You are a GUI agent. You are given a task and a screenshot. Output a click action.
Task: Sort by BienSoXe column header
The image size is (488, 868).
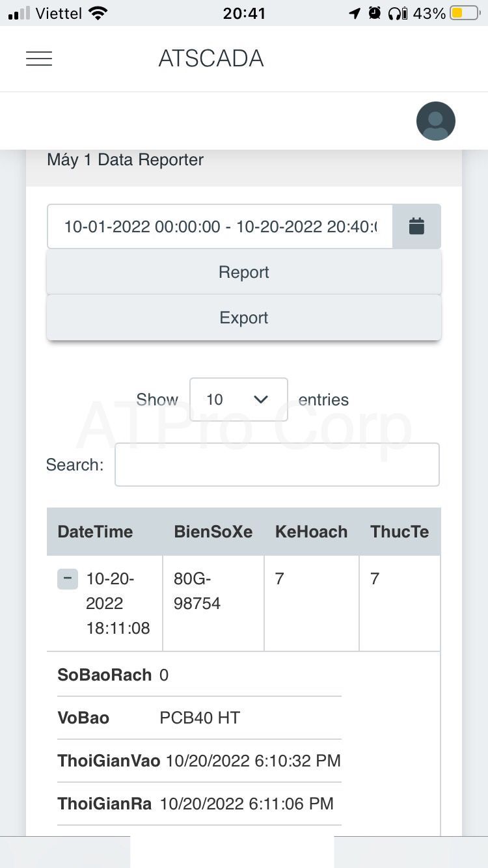[213, 532]
